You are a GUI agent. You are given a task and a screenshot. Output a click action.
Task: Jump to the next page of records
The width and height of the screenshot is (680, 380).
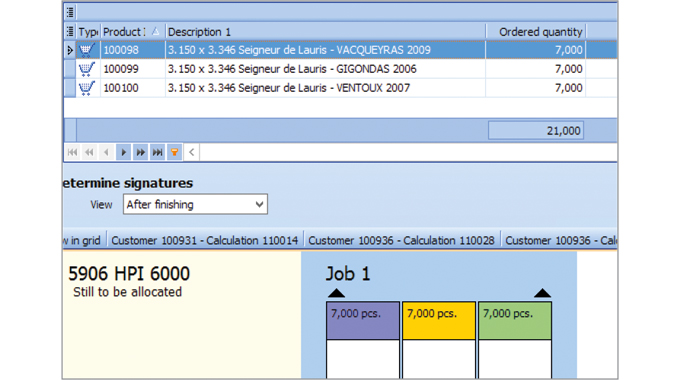[x=141, y=152]
